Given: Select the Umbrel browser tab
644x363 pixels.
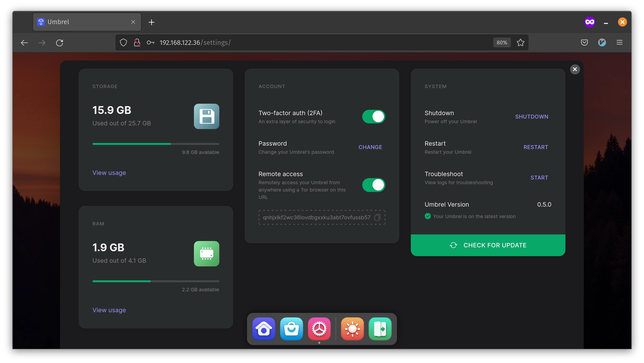Looking at the screenshot, I should pos(87,22).
